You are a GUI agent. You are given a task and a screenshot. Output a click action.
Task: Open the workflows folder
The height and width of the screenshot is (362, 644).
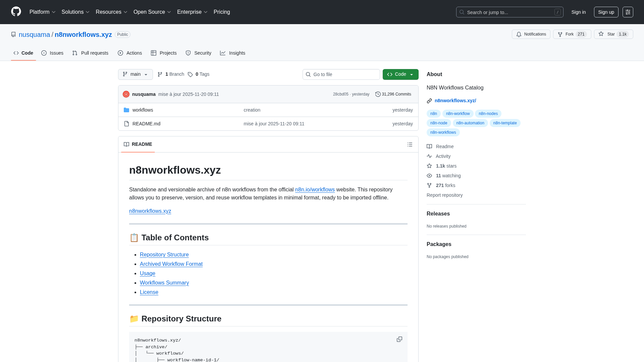pos(143,110)
